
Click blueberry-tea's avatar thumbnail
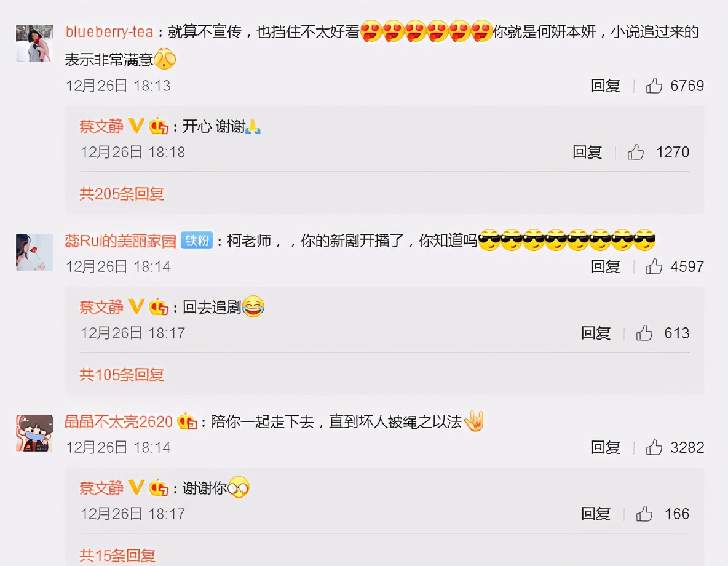[x=34, y=43]
